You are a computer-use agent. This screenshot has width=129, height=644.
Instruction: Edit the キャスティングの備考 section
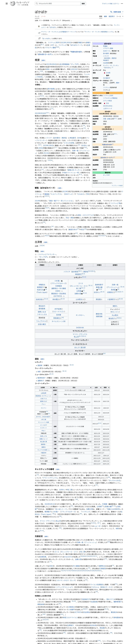(x=58, y=469)
